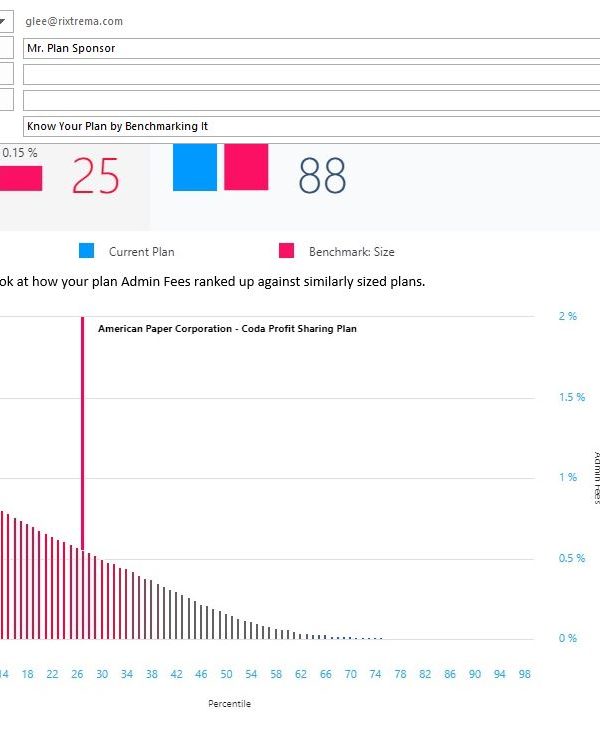Image resolution: width=600 pixels, height=730 pixels.
Task: Click the American Paper Corporation chart label
Action: 227,328
